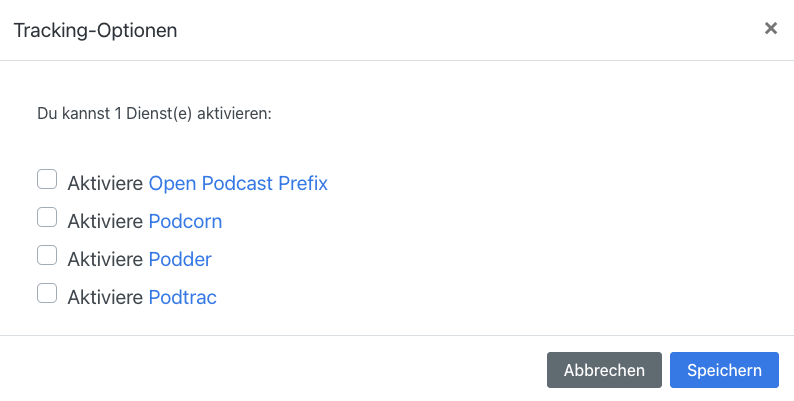
Task: Cancel with the Abbrechen button
Action: coord(604,370)
